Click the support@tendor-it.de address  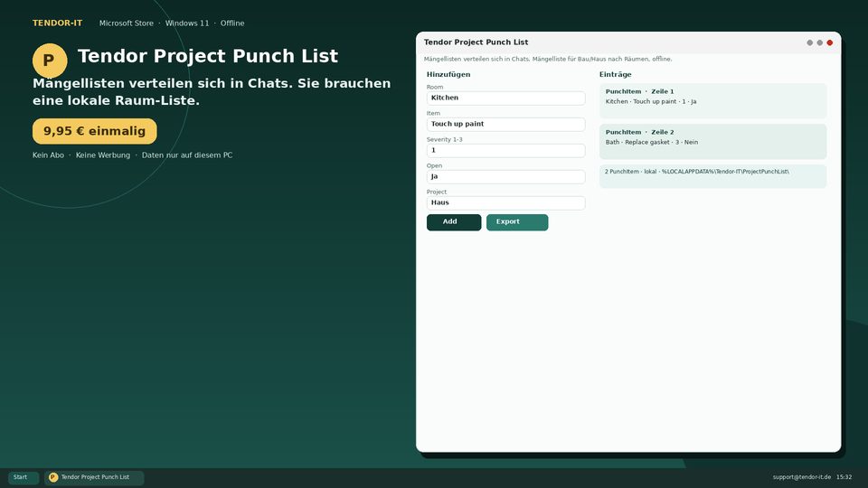click(802, 477)
